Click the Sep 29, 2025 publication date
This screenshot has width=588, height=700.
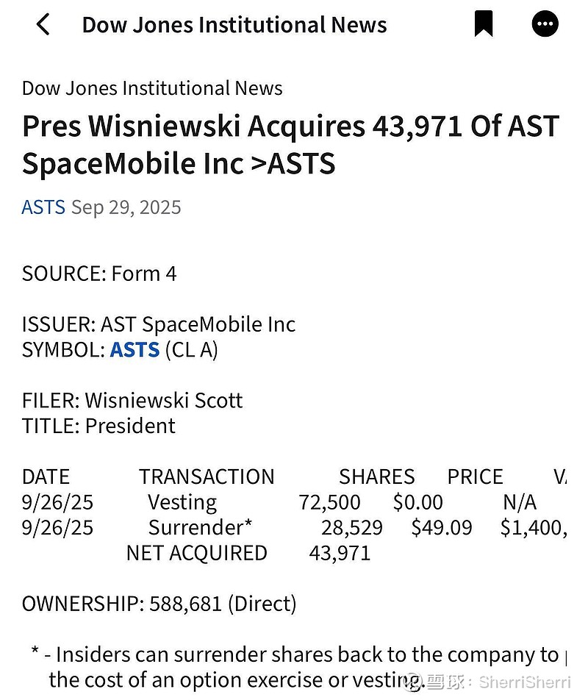126,207
